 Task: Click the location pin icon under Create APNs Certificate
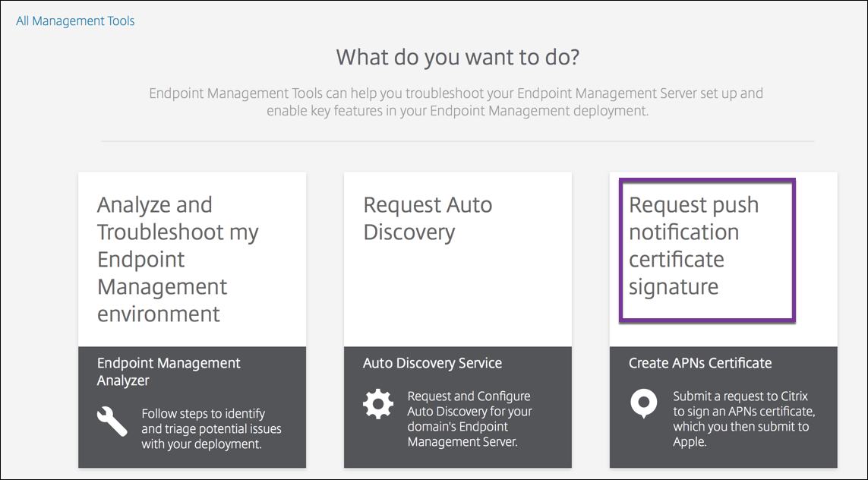(643, 402)
